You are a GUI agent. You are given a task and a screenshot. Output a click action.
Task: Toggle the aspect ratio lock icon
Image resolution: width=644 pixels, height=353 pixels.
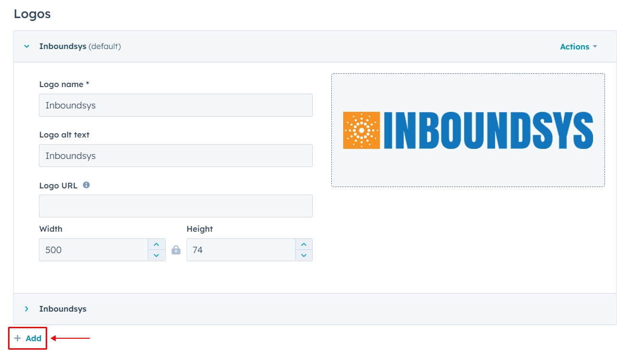pos(176,250)
